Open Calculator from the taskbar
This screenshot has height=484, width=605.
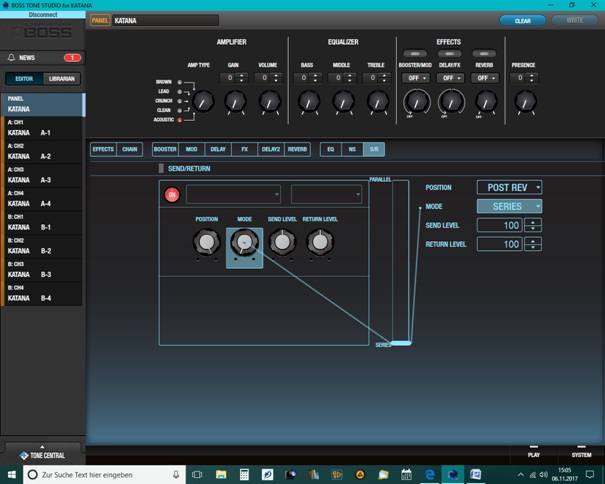pyautogui.click(x=244, y=474)
